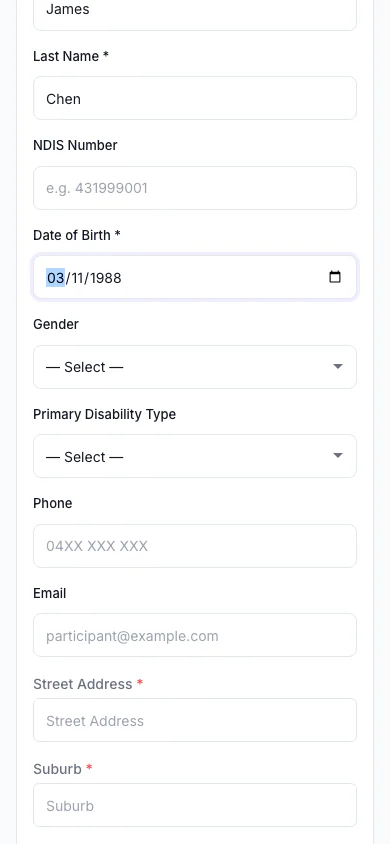The image size is (390, 844).
Task: Click the Phone label text
Action: [53, 503]
